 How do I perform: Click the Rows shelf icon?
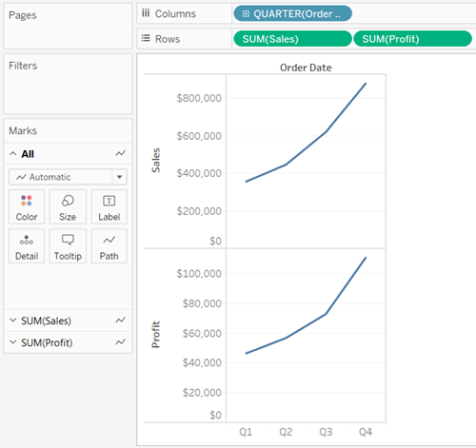[x=146, y=39]
